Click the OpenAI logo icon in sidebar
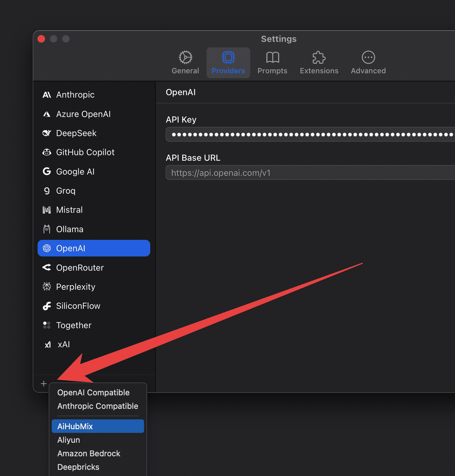This screenshot has height=476, width=455. (x=47, y=248)
